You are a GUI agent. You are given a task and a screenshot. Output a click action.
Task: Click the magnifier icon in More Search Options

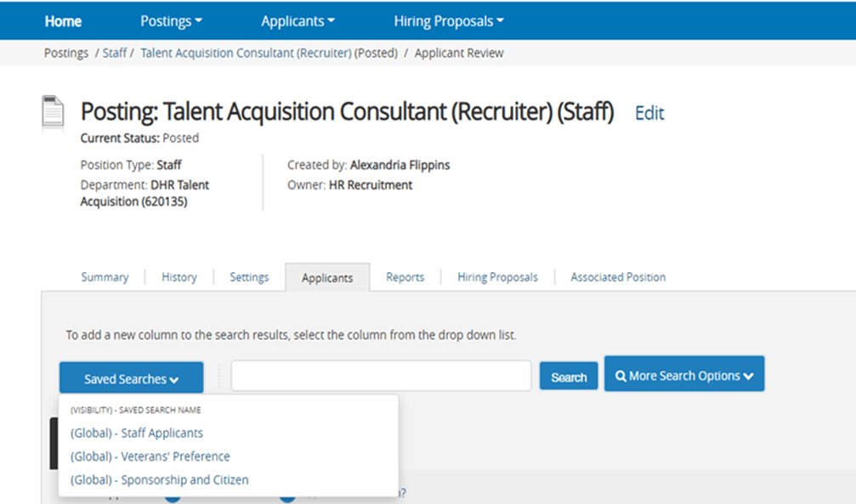click(621, 376)
